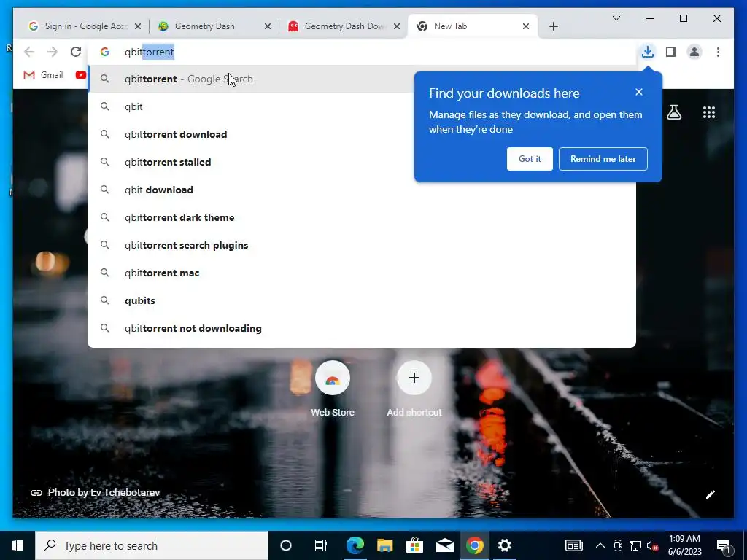
Task: Select 'qbittorrent search plugins' suggestion
Action: pyautogui.click(x=362, y=245)
